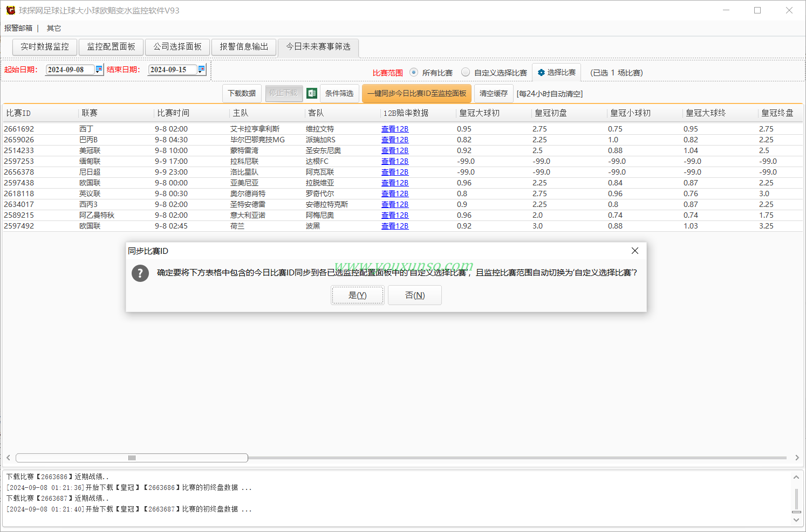The height and width of the screenshot is (532, 806).
Task: Open 查看12B link for match 2656378
Action: [x=395, y=172]
